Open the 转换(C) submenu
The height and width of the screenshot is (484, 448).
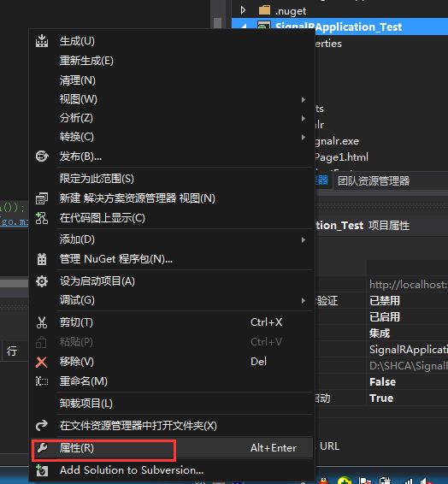click(172, 137)
